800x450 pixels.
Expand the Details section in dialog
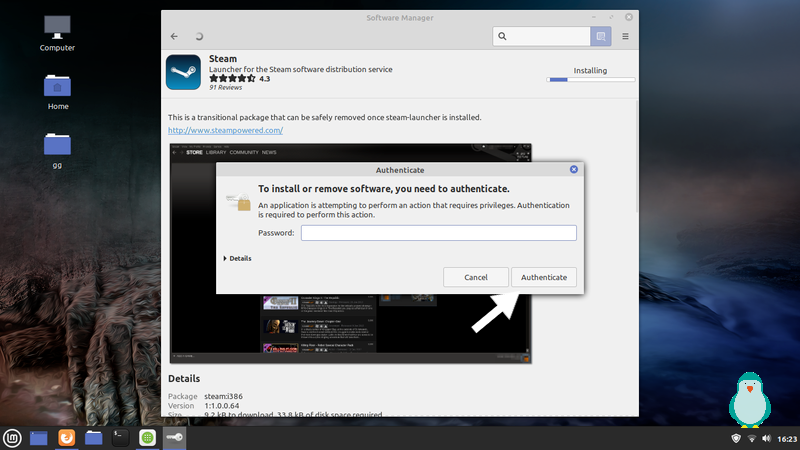pos(237,258)
